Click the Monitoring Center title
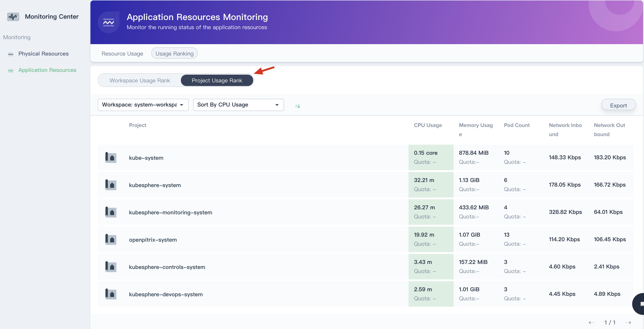Viewport: 644px width, 329px height. click(x=52, y=17)
